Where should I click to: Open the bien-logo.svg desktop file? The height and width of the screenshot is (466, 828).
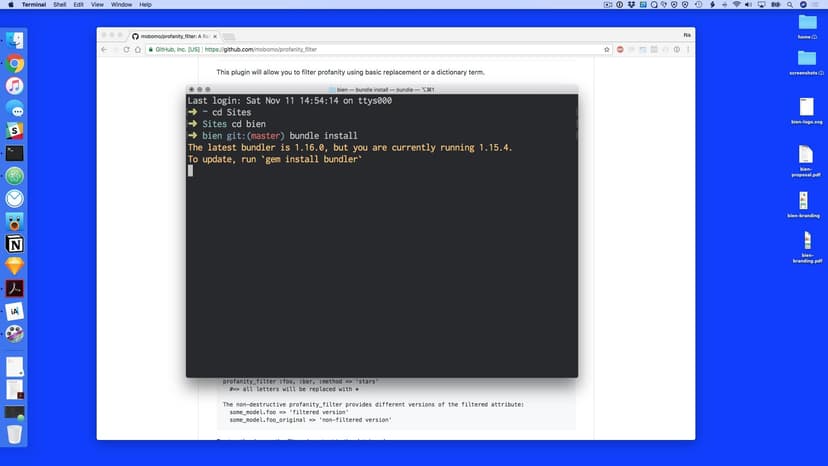(806, 108)
